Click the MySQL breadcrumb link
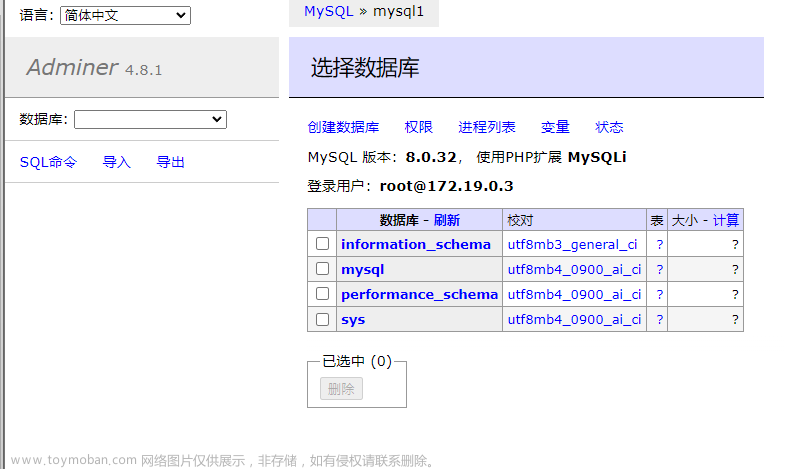Viewport: 802px width, 469px height. click(328, 11)
